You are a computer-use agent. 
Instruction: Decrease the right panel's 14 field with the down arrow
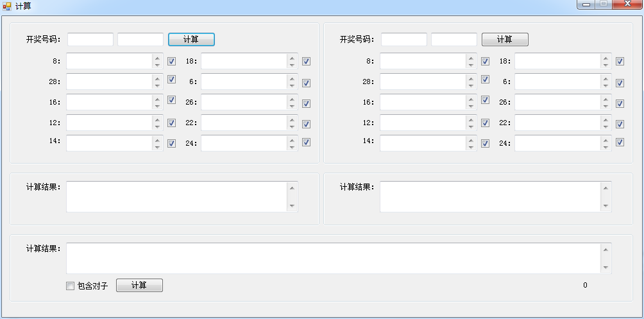(x=471, y=147)
